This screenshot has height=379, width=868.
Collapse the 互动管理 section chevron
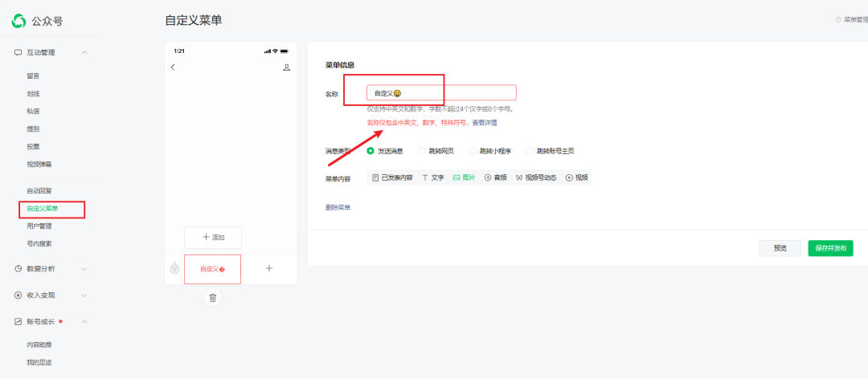tap(84, 52)
